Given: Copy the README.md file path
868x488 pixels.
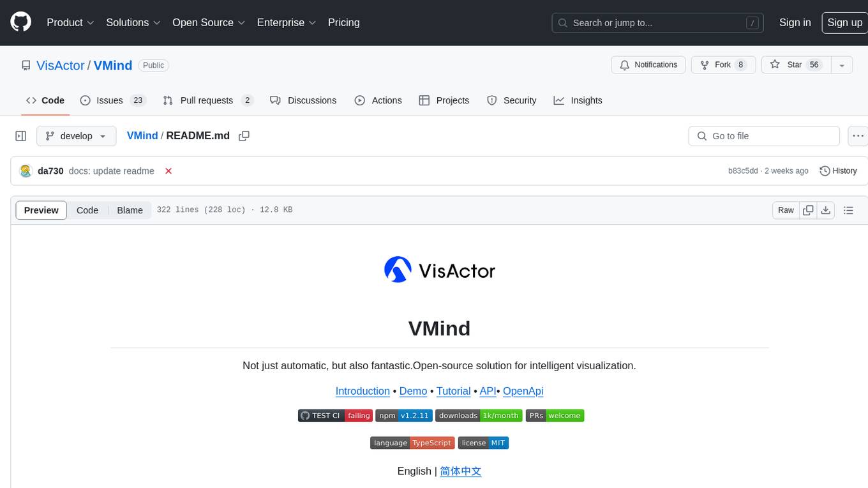Looking at the screenshot, I should click(x=244, y=136).
